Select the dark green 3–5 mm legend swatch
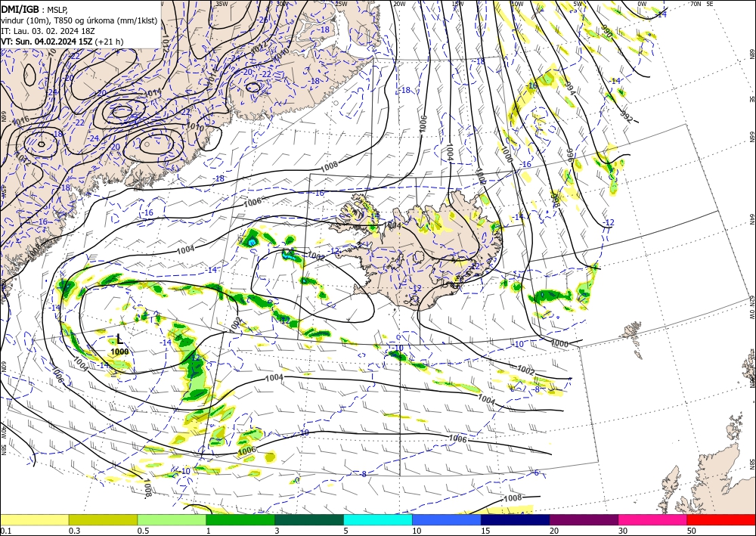The height and width of the screenshot is (536, 756). tap(309, 519)
